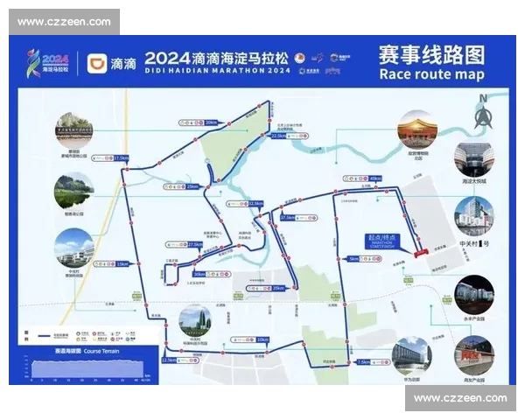Open the 用友产业园 landmark photo

[x=474, y=356]
